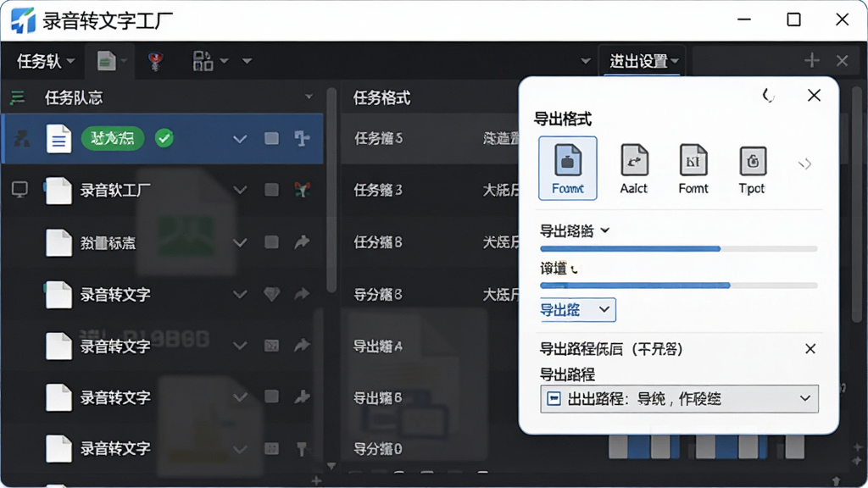Image resolution: width=868 pixels, height=488 pixels.
Task: Add a new tab with the plus icon
Action: [x=811, y=60]
